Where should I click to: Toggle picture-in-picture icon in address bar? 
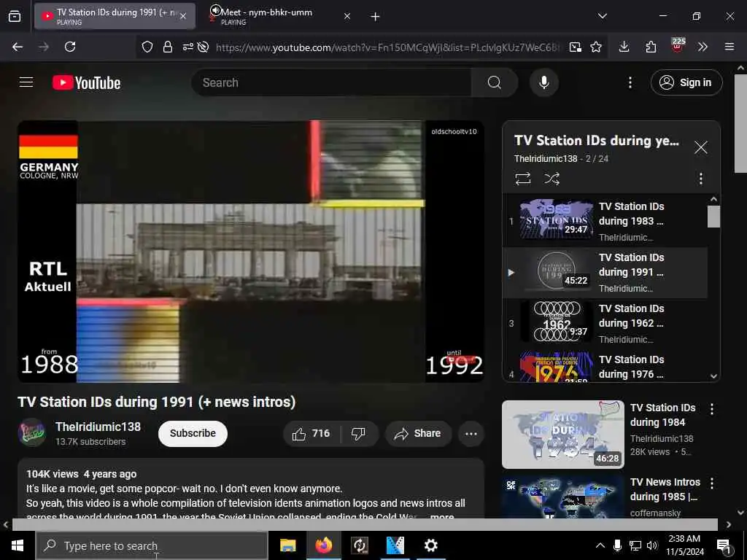click(x=575, y=47)
